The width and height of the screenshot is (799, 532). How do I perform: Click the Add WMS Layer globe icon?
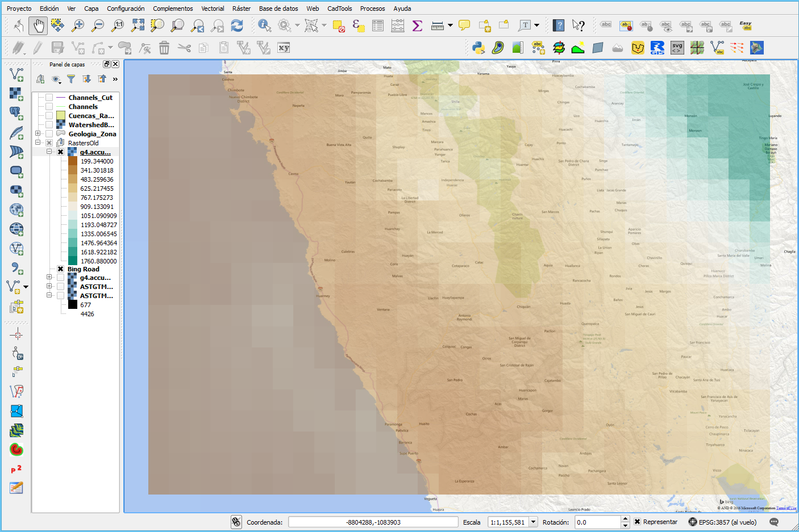16,210
